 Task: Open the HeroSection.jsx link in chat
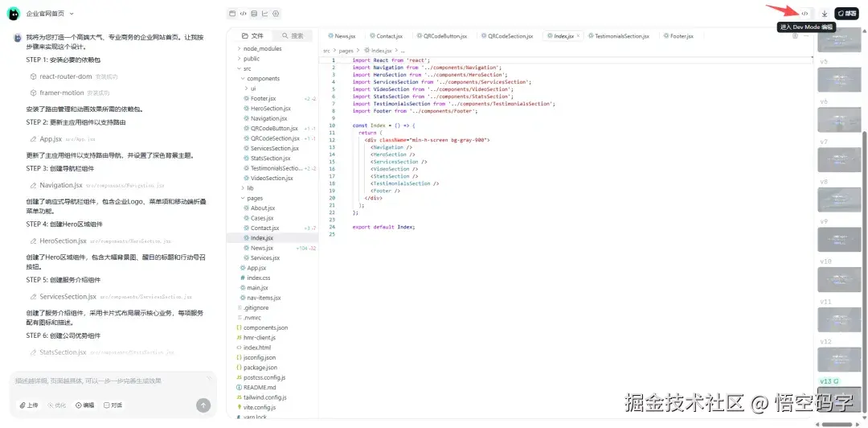click(63, 241)
